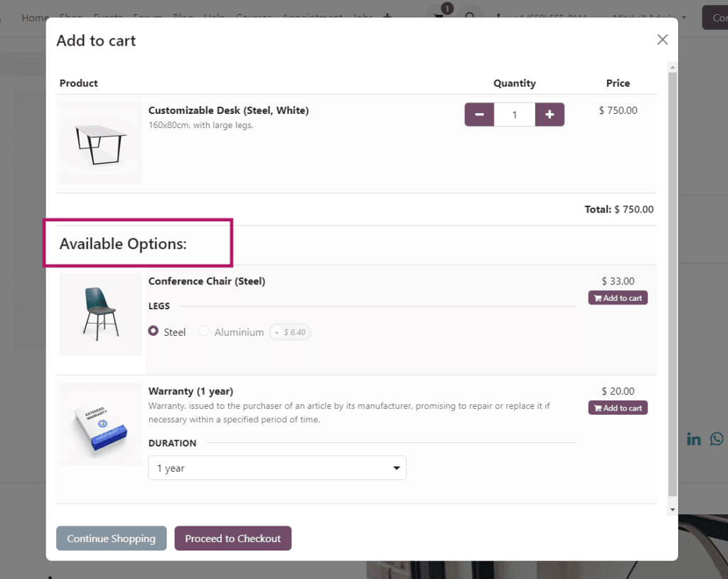Click Proceed to Checkout button
This screenshot has height=579, width=728.
pos(233,538)
